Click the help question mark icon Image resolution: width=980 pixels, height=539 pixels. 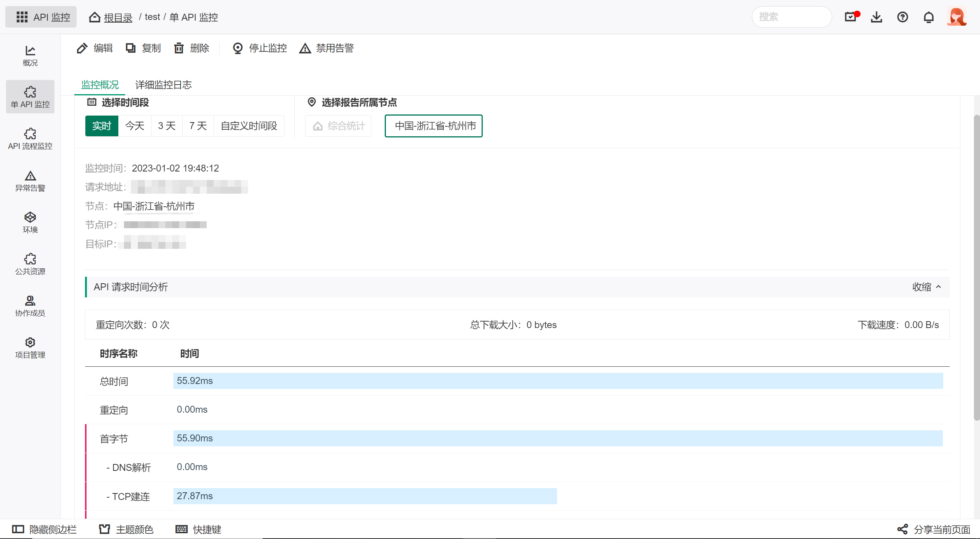[x=902, y=17]
